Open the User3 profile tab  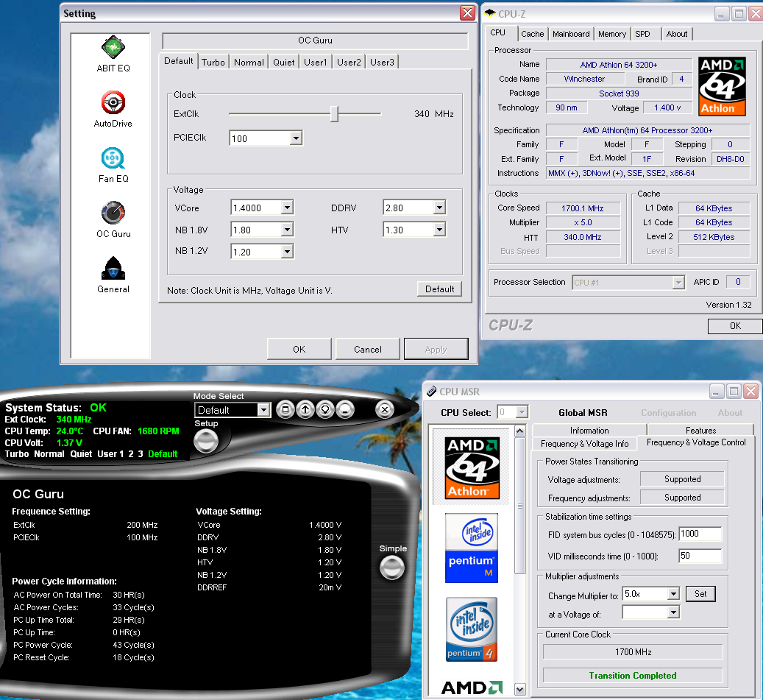click(x=382, y=63)
